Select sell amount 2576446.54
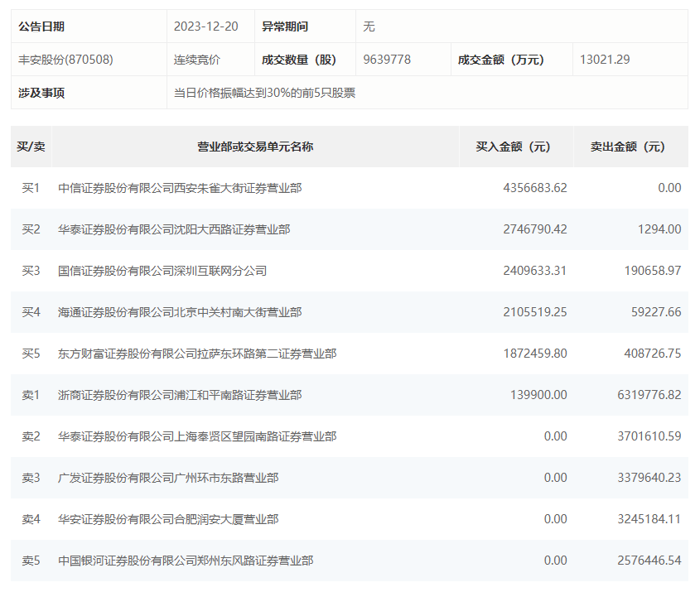 [x=649, y=561]
